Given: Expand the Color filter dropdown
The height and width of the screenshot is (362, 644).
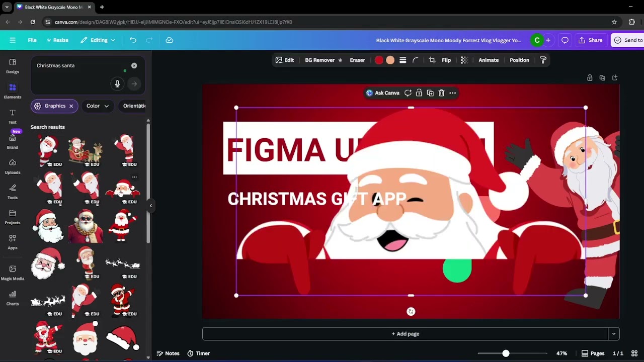Looking at the screenshot, I should click(x=98, y=106).
